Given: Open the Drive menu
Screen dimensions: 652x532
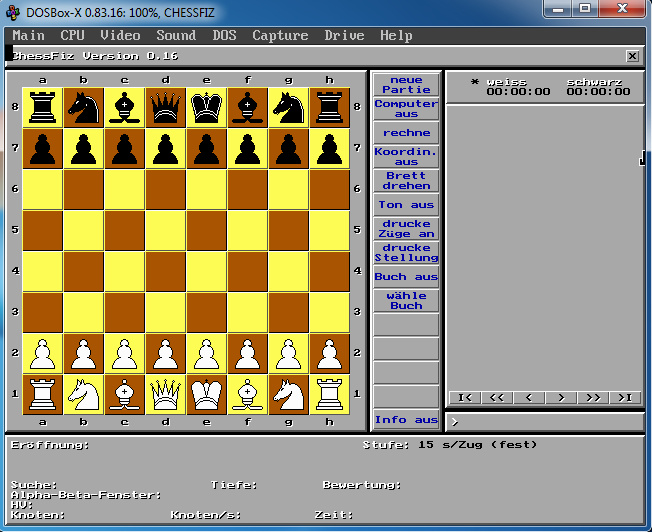Looking at the screenshot, I should (344, 35).
